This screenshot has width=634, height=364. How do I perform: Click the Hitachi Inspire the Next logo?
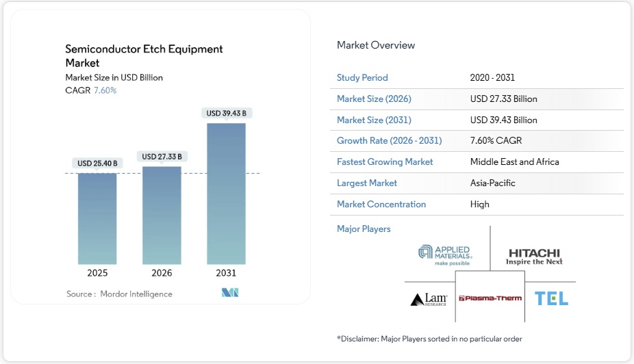coord(534,257)
